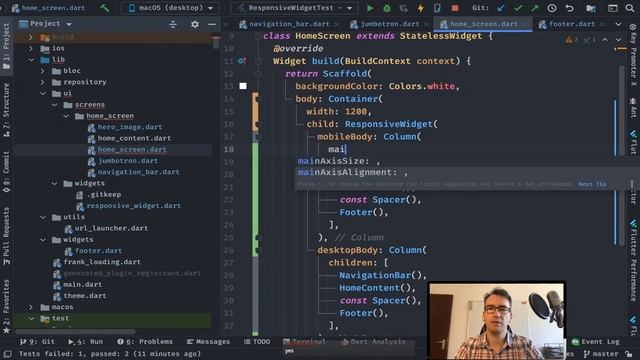Screen dimensions: 640x360
Task: Open the Git tool window tab
Action: [x=38, y=342]
